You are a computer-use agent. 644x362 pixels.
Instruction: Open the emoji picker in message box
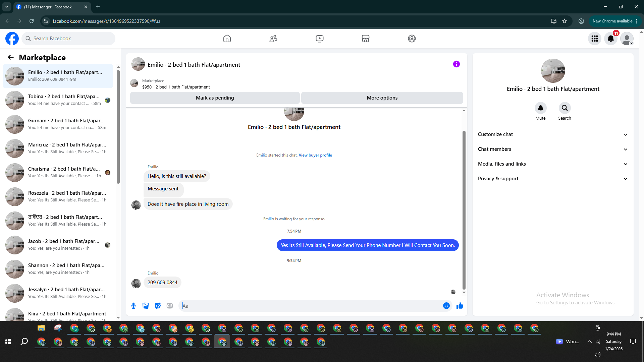click(x=446, y=306)
